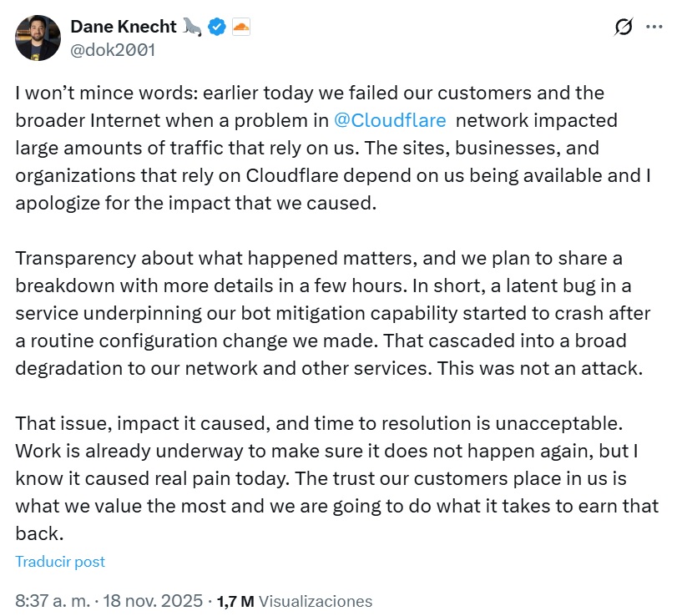Click the blue verified checkmark badge
The width and height of the screenshot is (677, 616).
tap(216, 27)
